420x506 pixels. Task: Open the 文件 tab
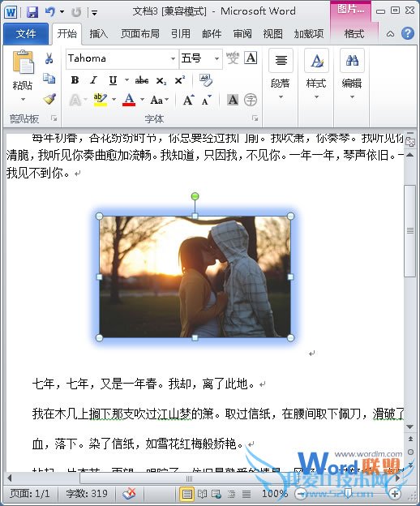point(26,33)
